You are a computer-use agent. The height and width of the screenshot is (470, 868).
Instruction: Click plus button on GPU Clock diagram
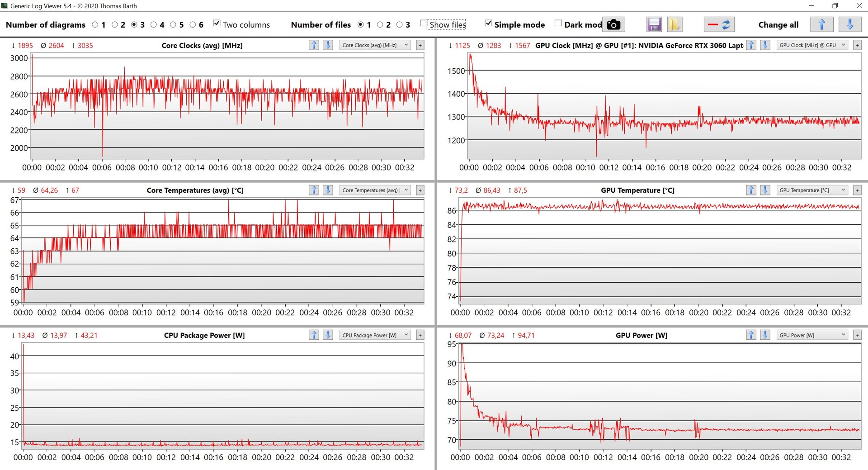pyautogui.click(x=857, y=45)
